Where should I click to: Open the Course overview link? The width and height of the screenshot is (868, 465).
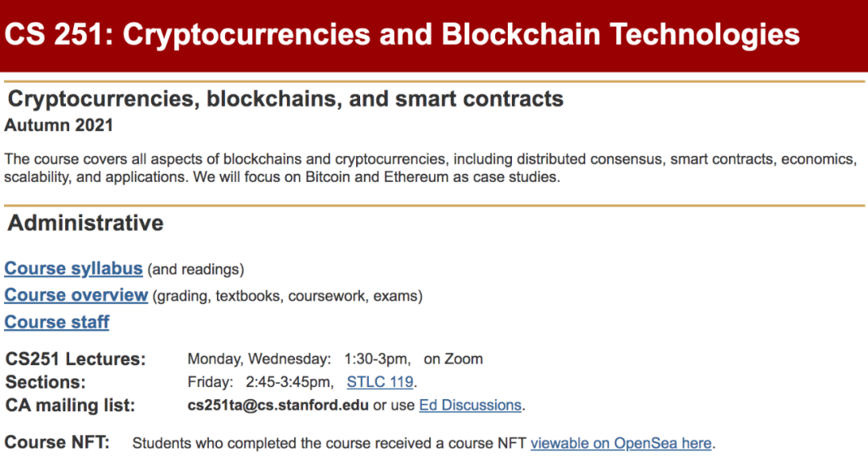click(x=76, y=295)
